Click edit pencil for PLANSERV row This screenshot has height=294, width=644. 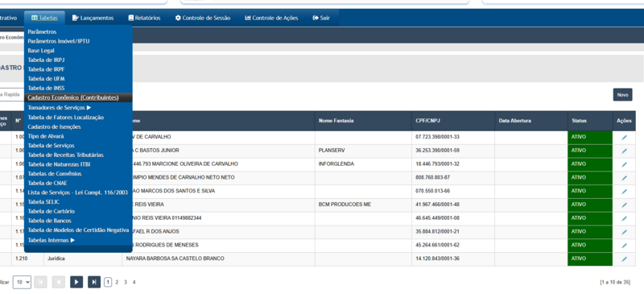624,151
